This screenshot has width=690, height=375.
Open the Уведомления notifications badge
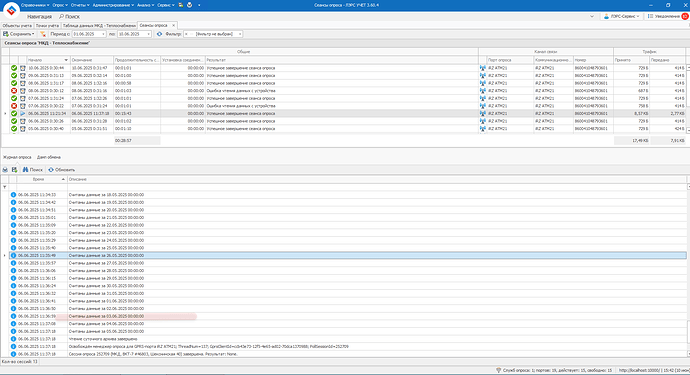tap(685, 16)
